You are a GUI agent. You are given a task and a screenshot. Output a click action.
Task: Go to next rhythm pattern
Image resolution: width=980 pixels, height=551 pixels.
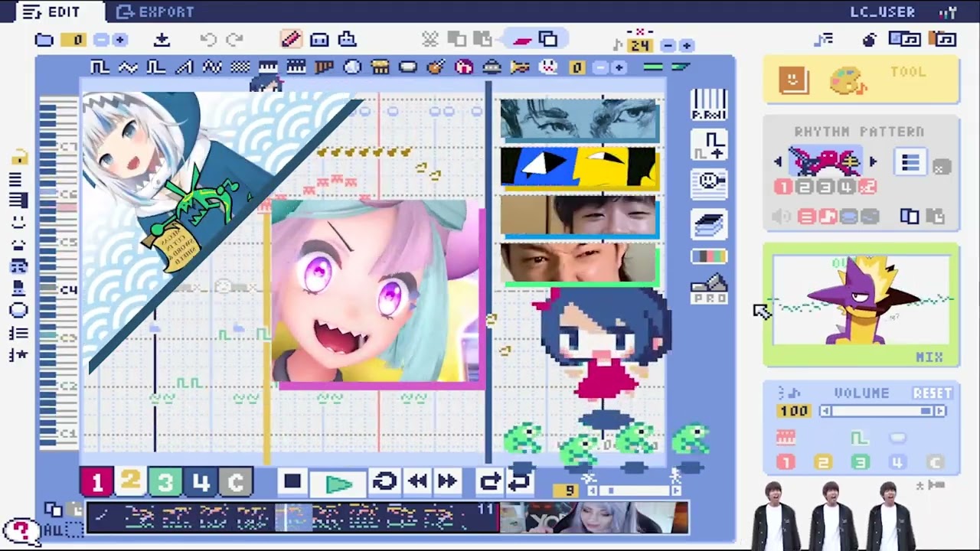[873, 161]
